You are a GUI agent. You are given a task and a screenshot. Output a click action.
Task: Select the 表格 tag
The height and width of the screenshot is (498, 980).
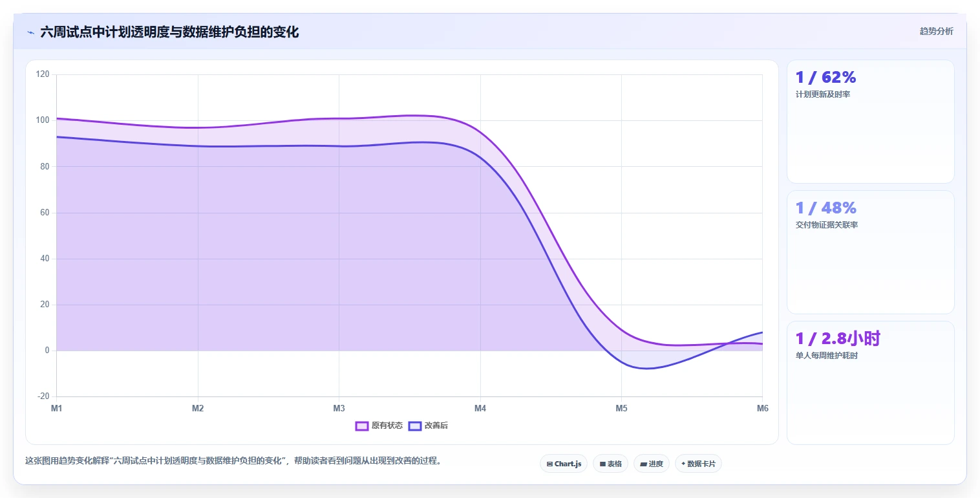610,464
